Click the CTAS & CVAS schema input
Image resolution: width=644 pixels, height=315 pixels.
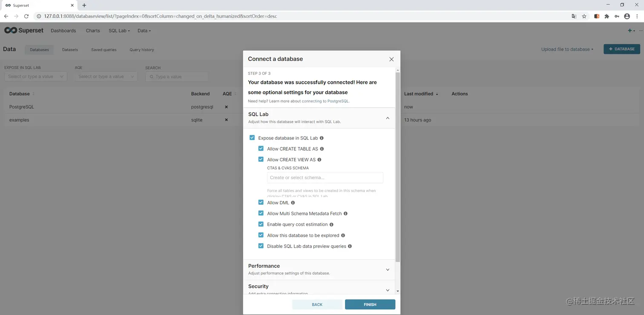tap(325, 178)
